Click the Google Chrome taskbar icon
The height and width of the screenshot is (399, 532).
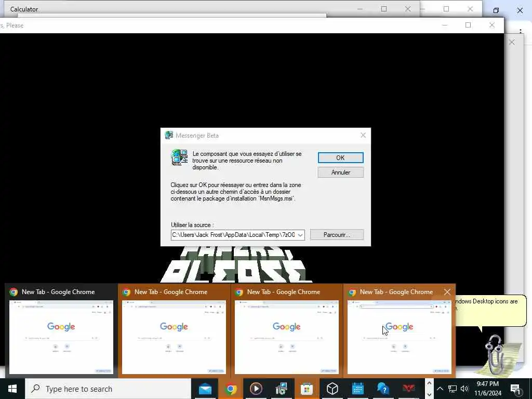pyautogui.click(x=230, y=389)
